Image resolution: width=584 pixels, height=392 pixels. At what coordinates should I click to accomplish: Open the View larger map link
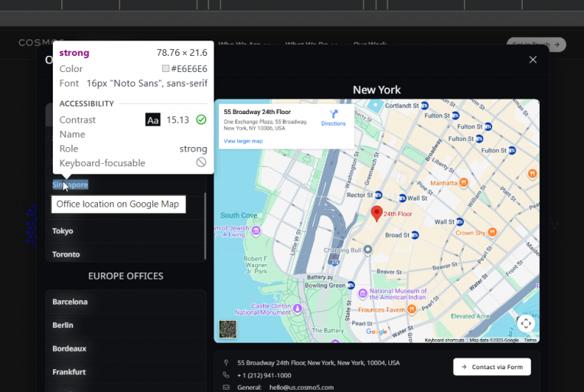[243, 141]
